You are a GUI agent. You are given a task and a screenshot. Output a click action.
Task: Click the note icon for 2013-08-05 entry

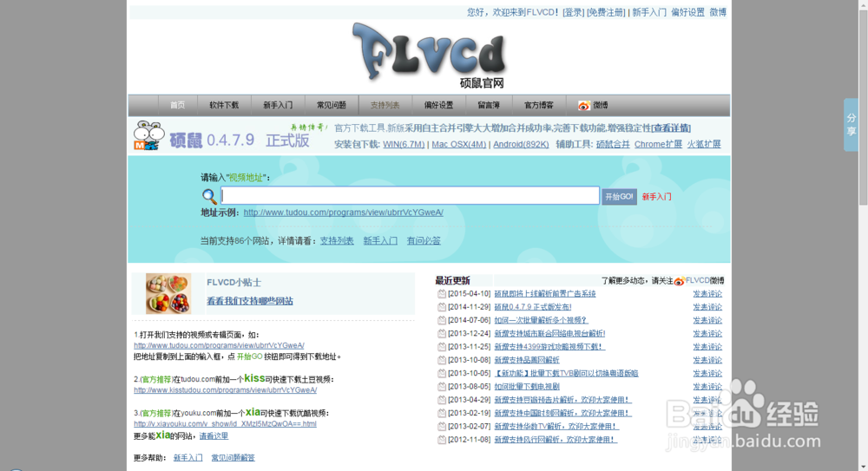(442, 387)
